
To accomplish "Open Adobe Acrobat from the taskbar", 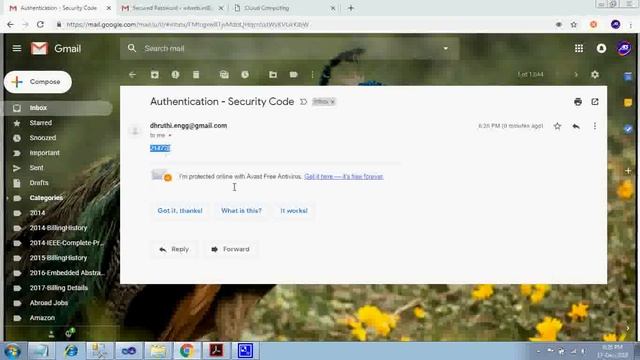I will [x=216, y=351].
